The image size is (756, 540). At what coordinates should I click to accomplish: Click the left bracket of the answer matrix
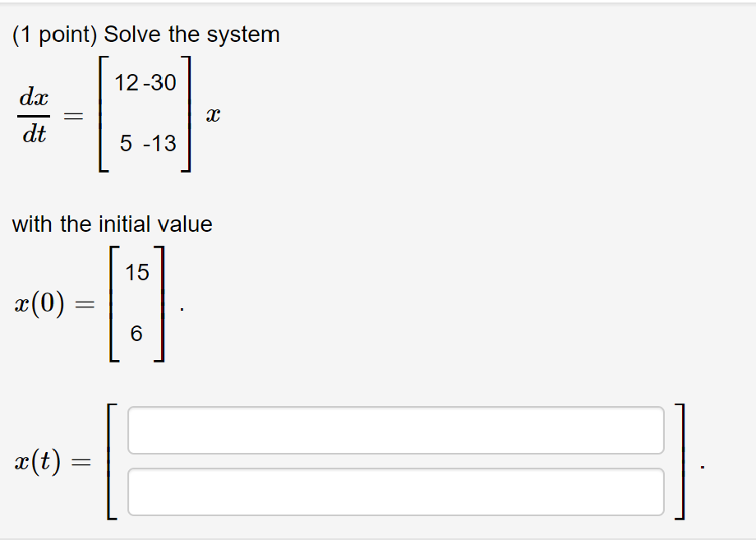point(109,460)
